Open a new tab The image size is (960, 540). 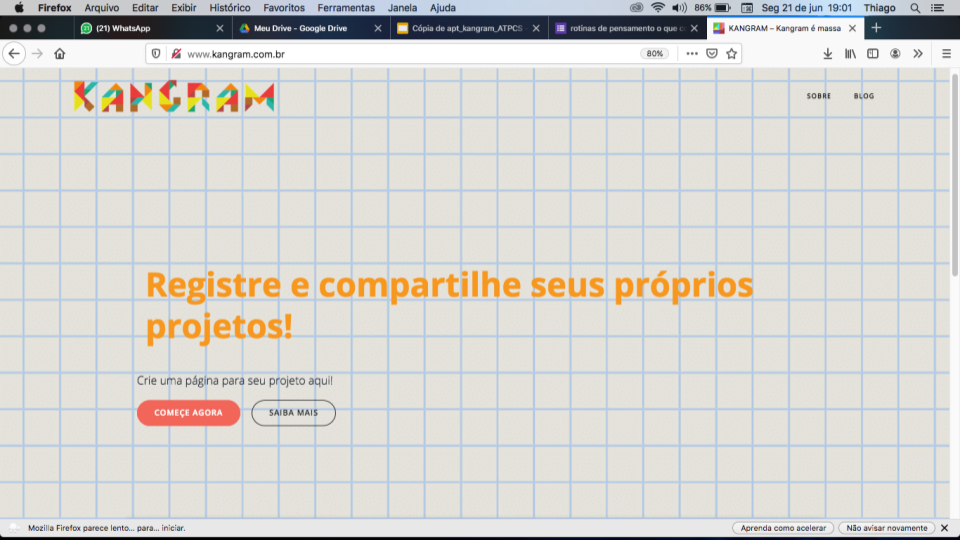(x=876, y=28)
